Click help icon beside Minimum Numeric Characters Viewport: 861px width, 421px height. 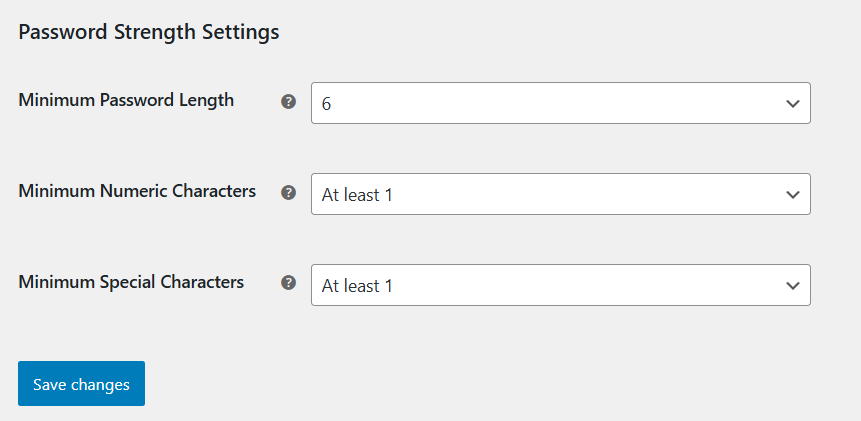pos(289,193)
